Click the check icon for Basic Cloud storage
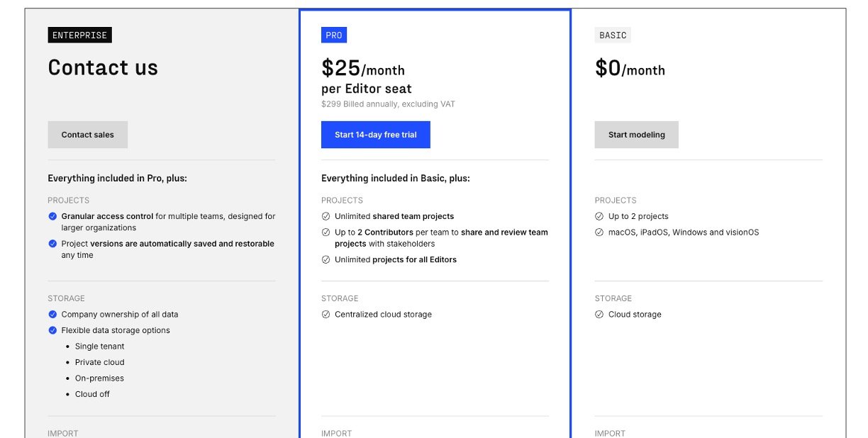The width and height of the screenshot is (868, 438). tap(599, 315)
